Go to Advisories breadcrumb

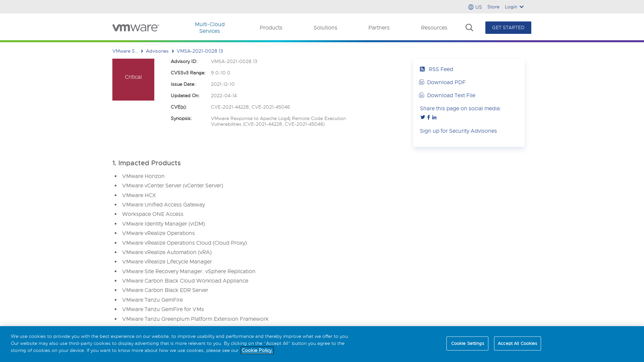coord(157,51)
